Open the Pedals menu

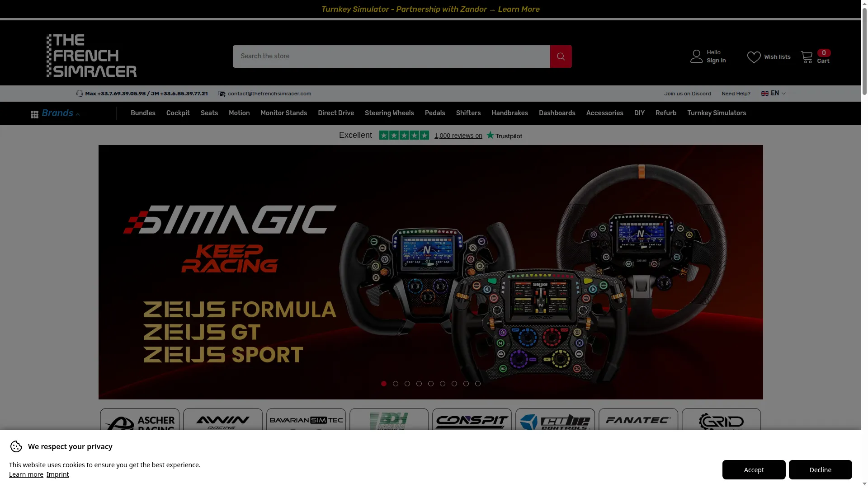(435, 113)
